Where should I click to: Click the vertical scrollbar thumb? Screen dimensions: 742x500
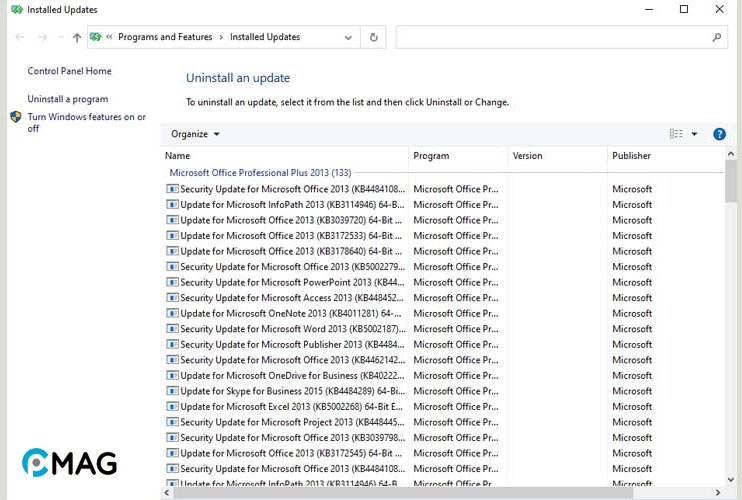click(730, 181)
